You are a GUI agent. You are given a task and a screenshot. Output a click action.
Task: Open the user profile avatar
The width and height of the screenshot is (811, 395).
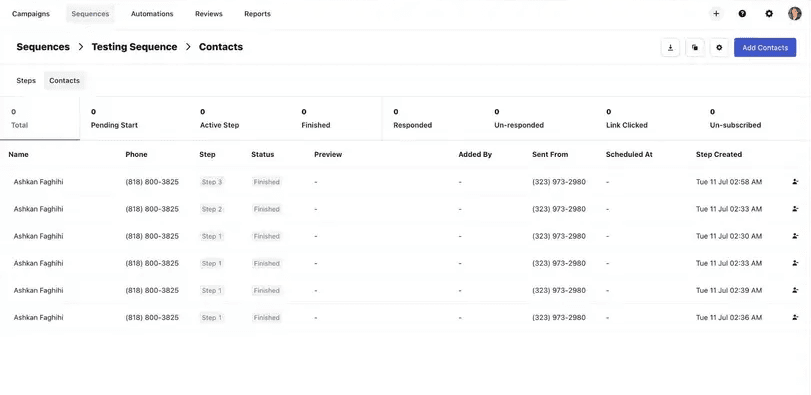[x=794, y=14]
